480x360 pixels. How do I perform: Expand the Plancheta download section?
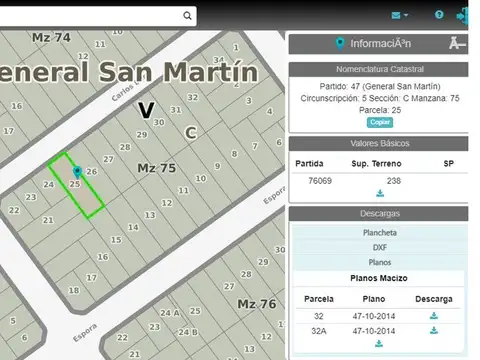point(380,233)
